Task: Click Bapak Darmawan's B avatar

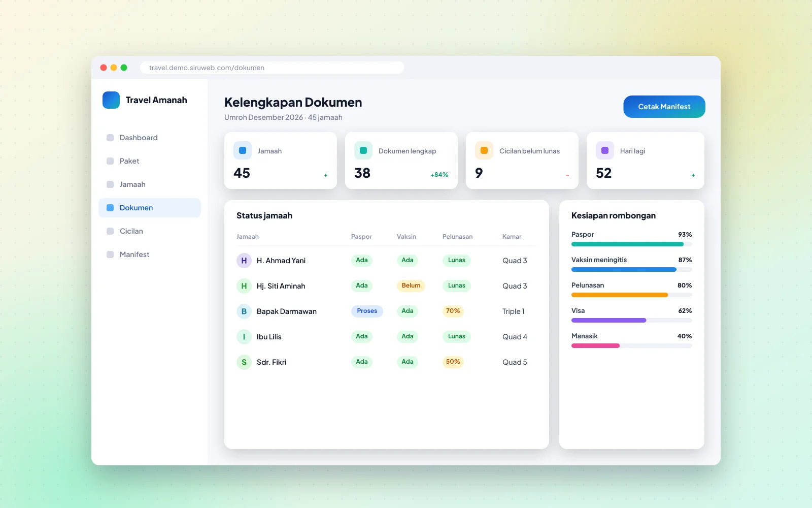Action: [244, 311]
